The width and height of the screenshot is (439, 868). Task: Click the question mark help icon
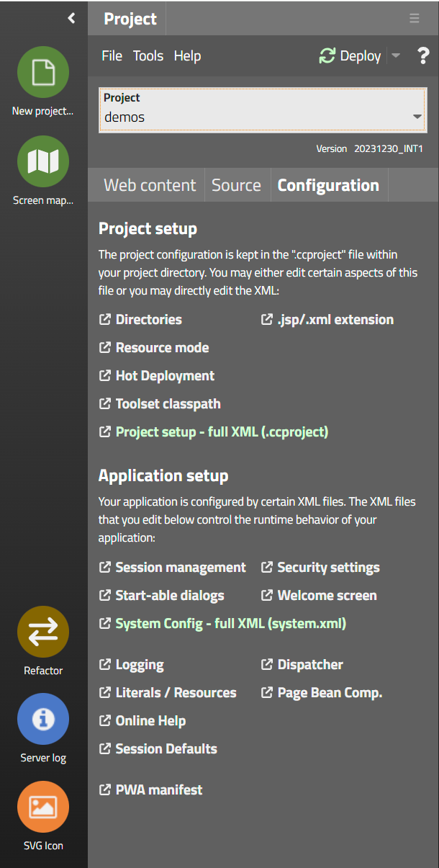click(423, 56)
